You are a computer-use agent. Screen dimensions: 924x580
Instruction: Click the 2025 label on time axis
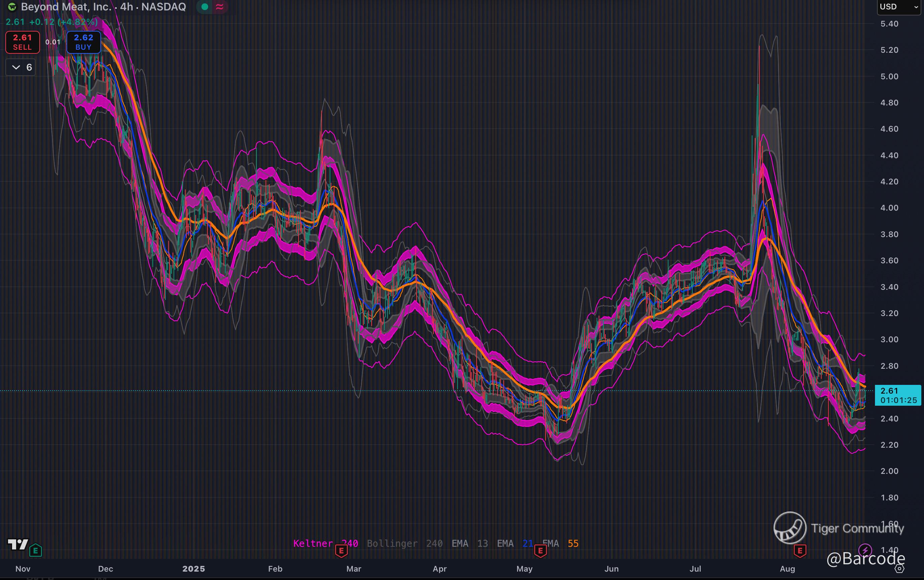click(194, 569)
